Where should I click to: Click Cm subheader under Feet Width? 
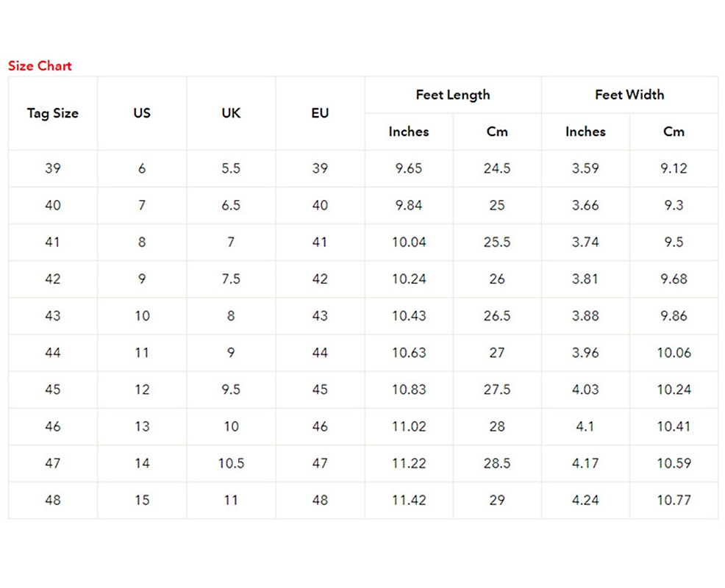pyautogui.click(x=674, y=132)
